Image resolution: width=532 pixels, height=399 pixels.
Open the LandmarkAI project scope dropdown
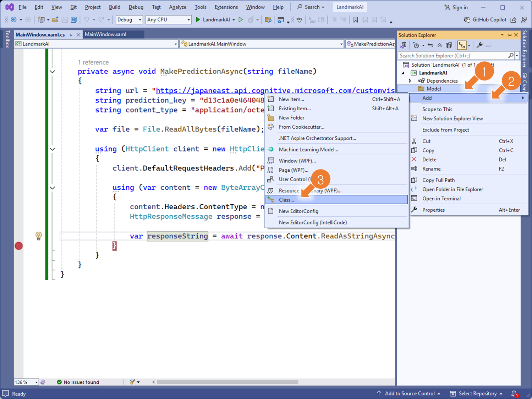(x=96, y=44)
